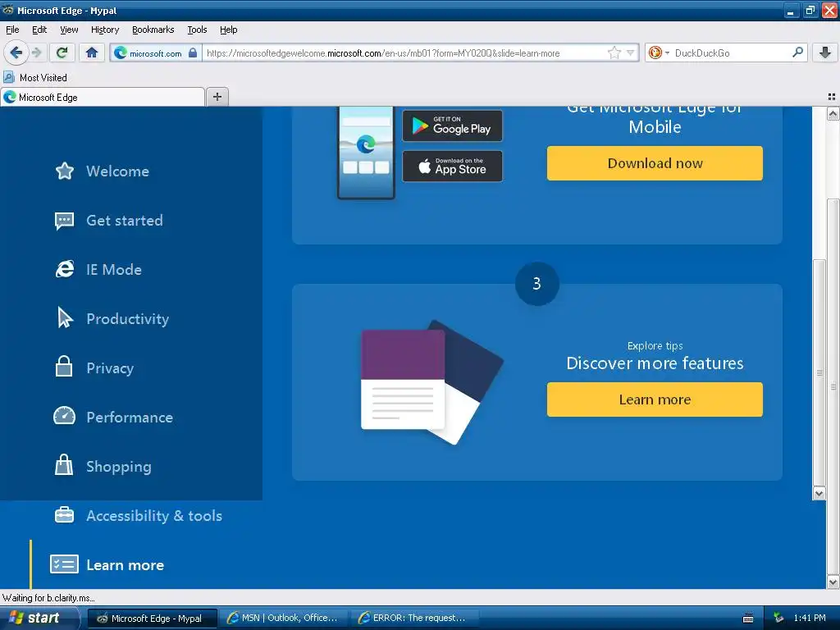Click the Welcome star icon in sidebar
Viewport: 840px width, 630px height.
[64, 171]
